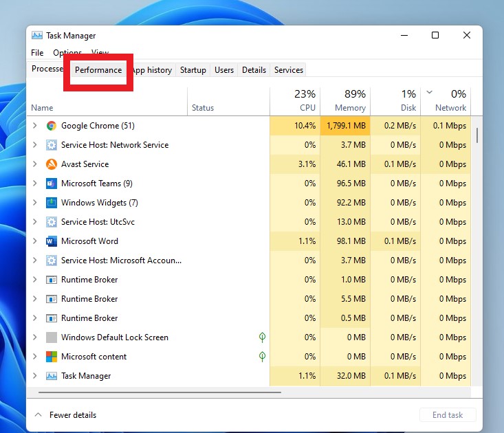Expand the Windows Widgets (7) group
The width and height of the screenshot is (504, 433).
click(34, 203)
